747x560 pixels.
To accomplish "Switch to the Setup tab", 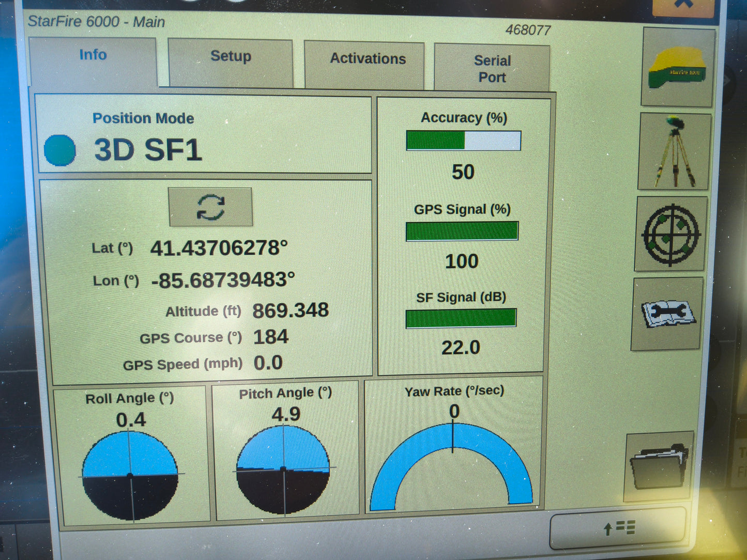I will pyautogui.click(x=231, y=57).
